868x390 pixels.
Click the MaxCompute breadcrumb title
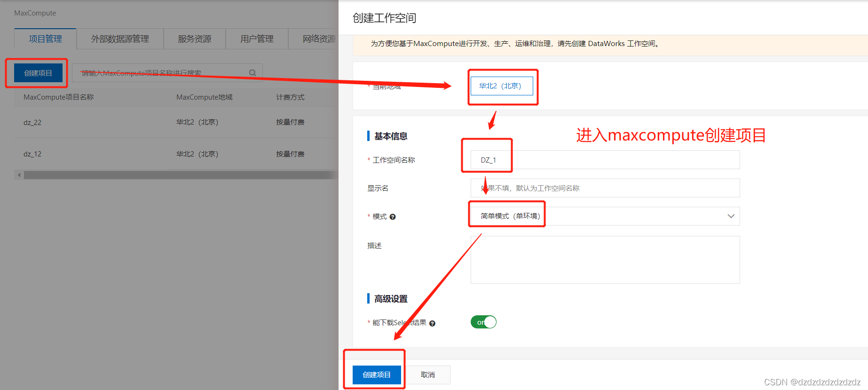pos(35,13)
